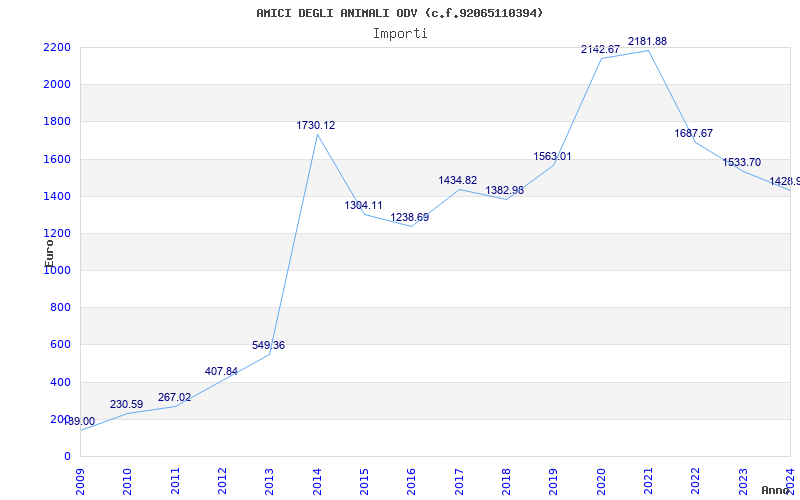This screenshot has width=800, height=500.
Task: Click the 267.02 data label
Action: (x=174, y=397)
